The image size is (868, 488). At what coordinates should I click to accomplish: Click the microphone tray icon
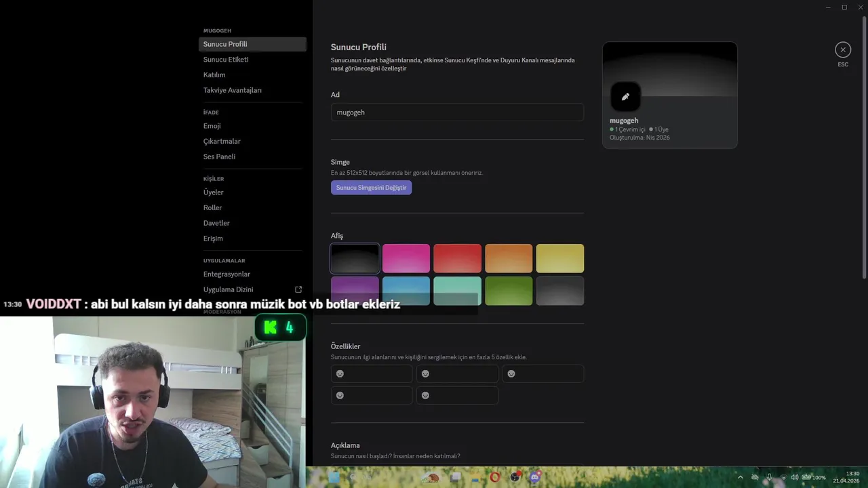[769, 477]
